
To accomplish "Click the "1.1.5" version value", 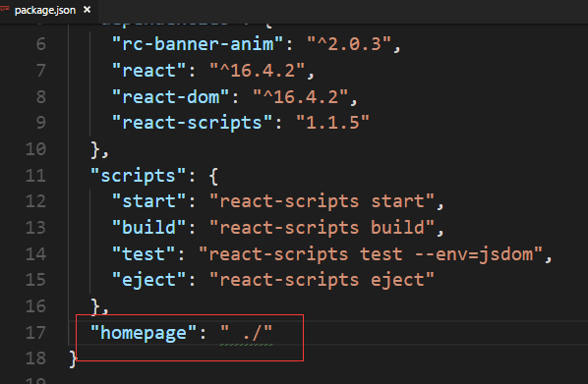I will (x=333, y=123).
